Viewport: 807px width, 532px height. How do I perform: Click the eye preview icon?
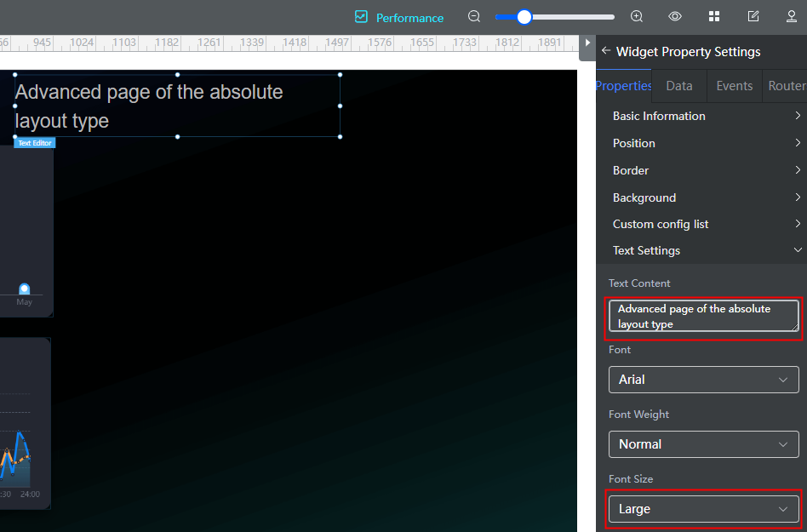[x=675, y=16]
